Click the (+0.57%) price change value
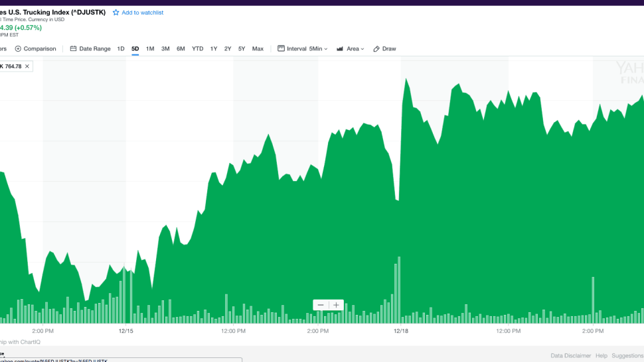The image size is (644, 362). point(28,28)
